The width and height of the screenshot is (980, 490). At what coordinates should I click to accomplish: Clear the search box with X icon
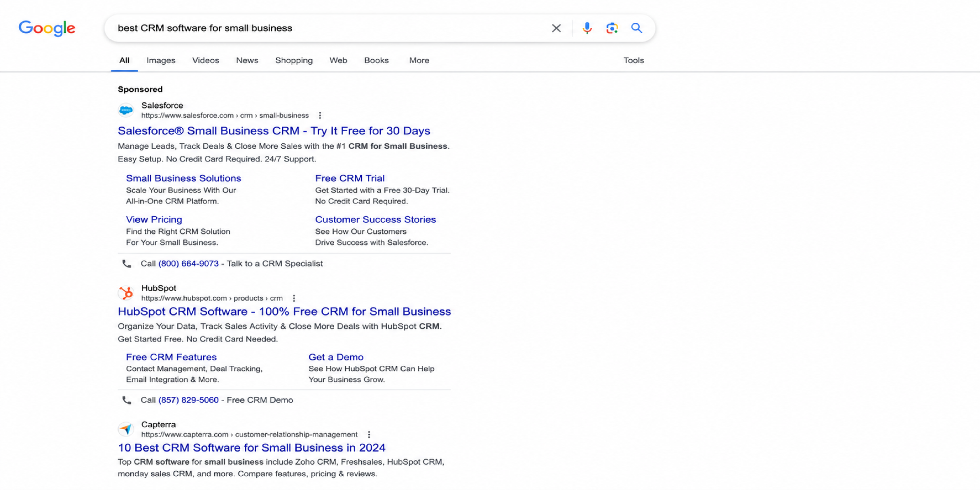tap(556, 28)
